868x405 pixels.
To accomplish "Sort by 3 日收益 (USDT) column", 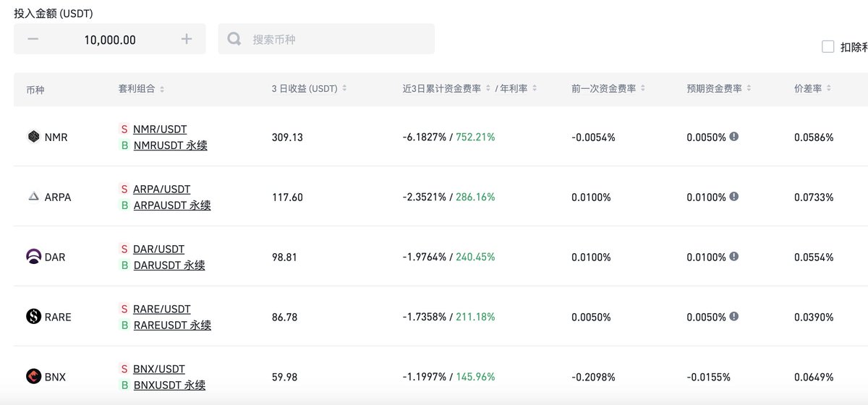I will point(344,89).
